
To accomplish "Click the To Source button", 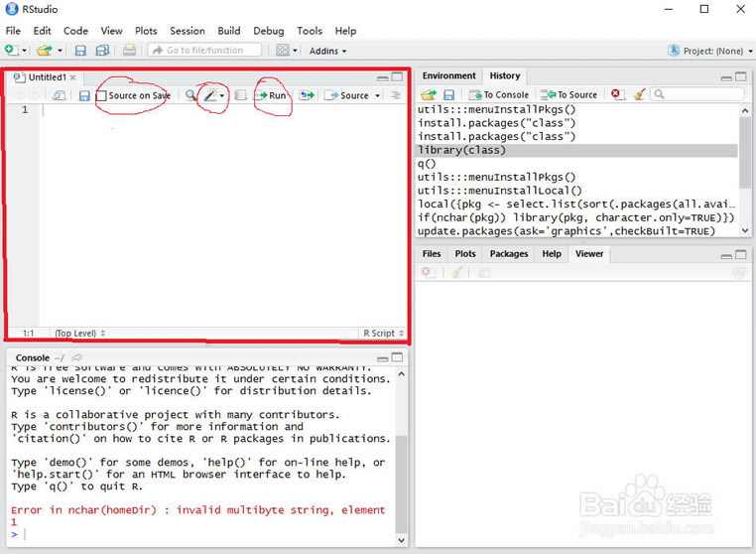I will (x=568, y=95).
